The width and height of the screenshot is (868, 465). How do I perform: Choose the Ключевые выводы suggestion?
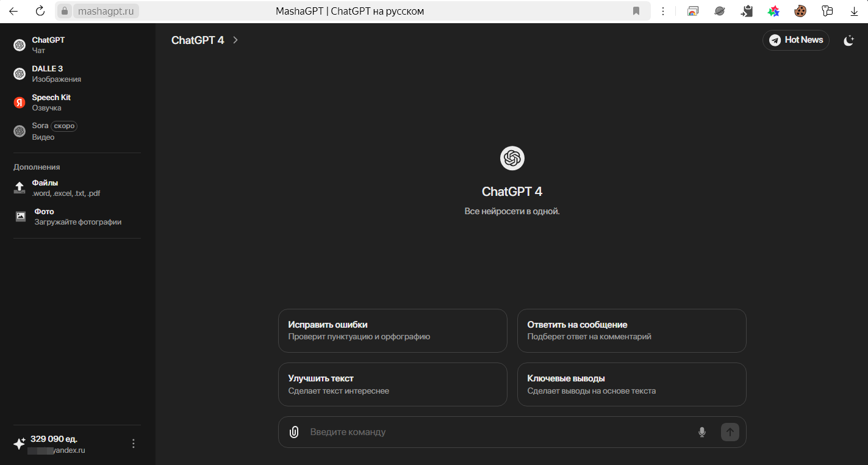[632, 384]
